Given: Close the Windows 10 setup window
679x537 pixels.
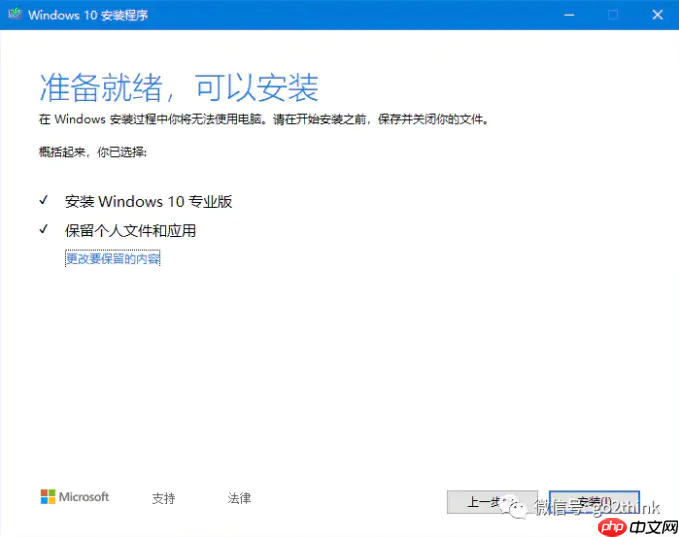Looking at the screenshot, I should click(x=657, y=15).
